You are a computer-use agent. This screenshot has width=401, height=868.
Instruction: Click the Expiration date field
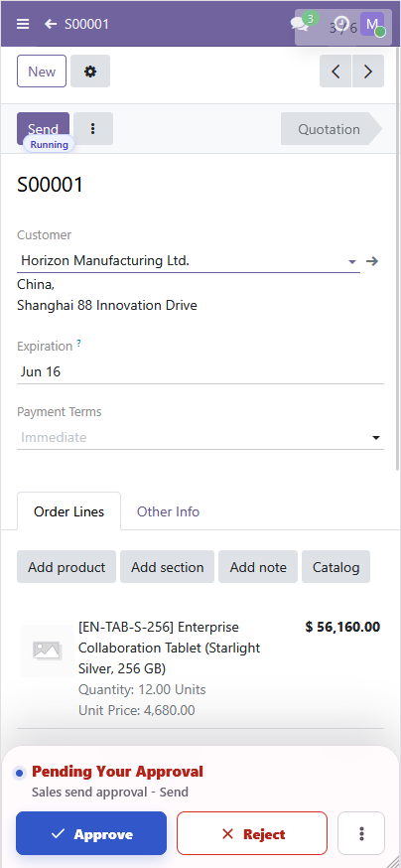(200, 371)
